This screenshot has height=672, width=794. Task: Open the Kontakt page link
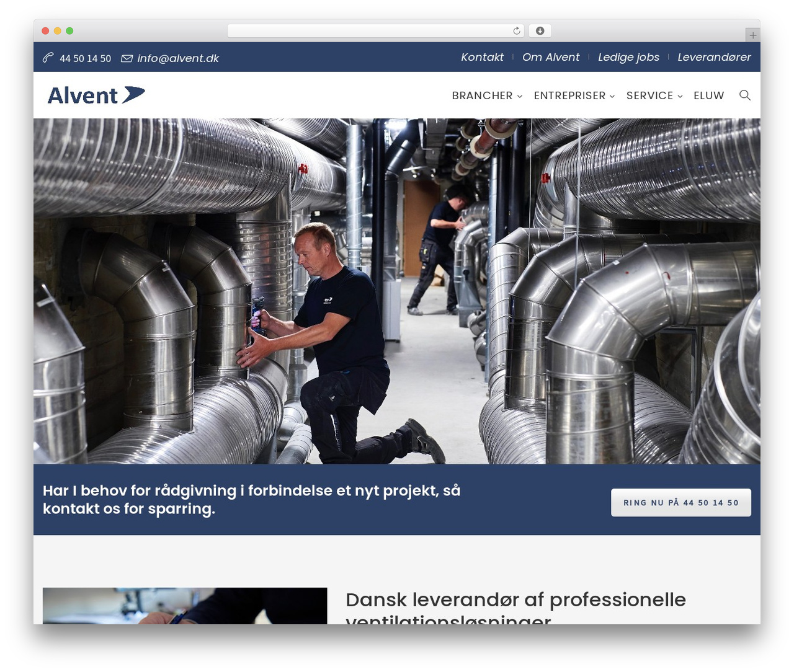pyautogui.click(x=482, y=57)
